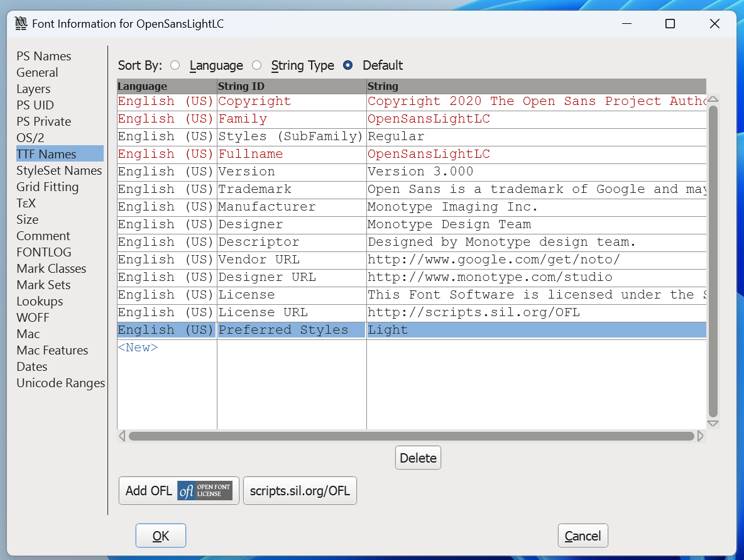Open Mac Features section
This screenshot has height=560, width=744.
click(x=52, y=350)
